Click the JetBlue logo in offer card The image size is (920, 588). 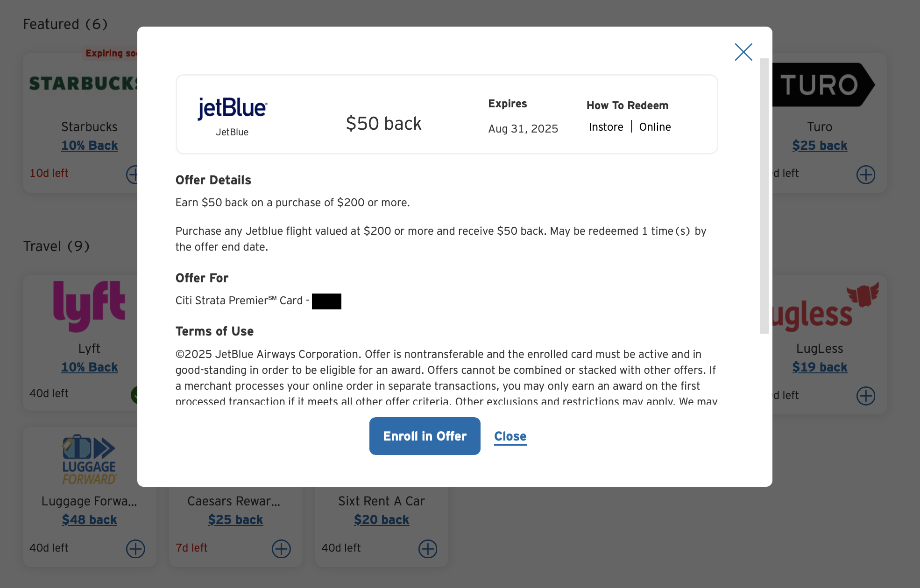pyautogui.click(x=232, y=108)
